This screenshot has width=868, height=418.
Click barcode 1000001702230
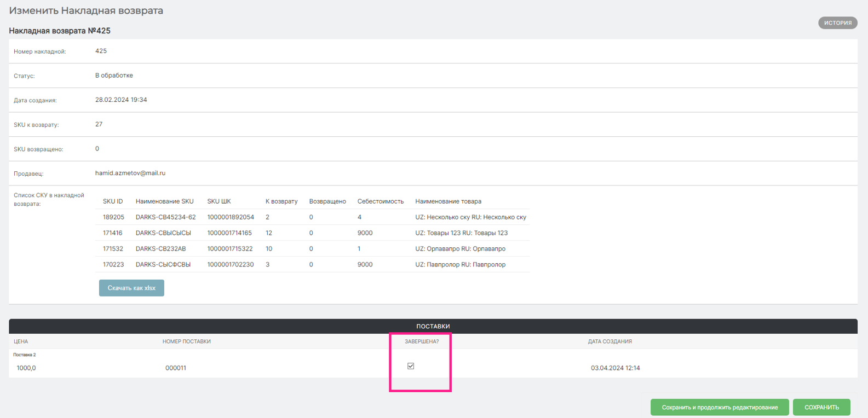(231, 265)
